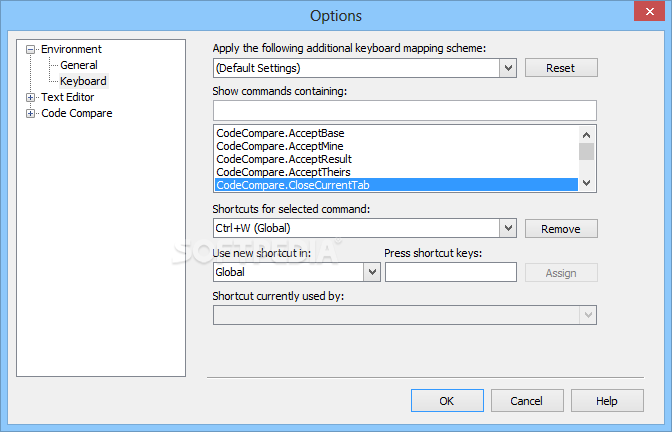Select CodeCompare.AcceptTheirs command
The height and width of the screenshot is (432, 672).
pos(396,172)
